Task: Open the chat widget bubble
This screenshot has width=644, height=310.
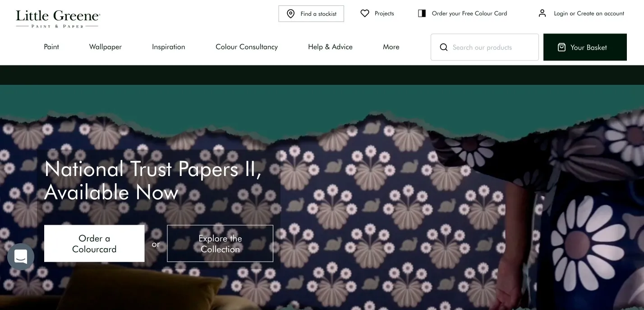Action: click(21, 257)
